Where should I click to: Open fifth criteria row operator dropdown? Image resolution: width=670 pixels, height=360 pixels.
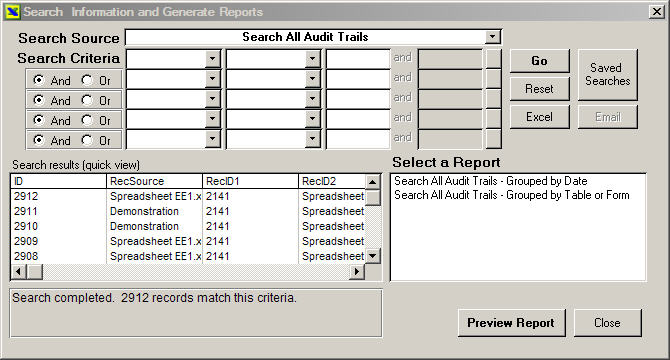[x=312, y=138]
